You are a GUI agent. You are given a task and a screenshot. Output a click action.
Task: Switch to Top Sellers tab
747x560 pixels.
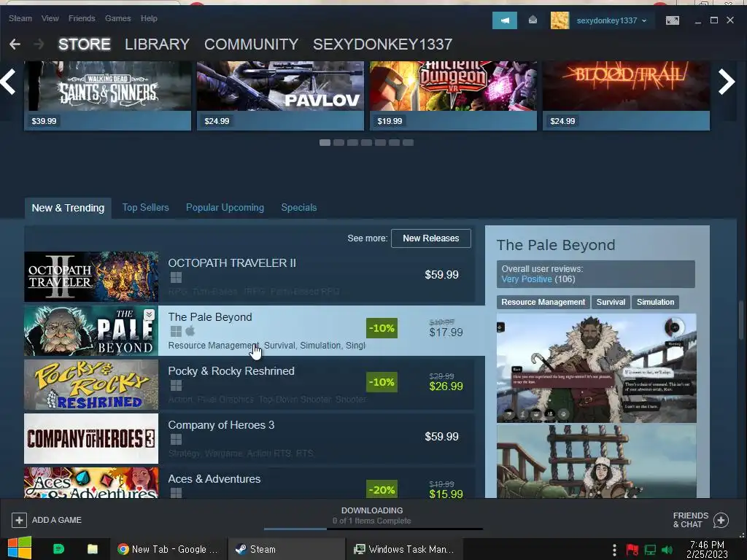145,208
